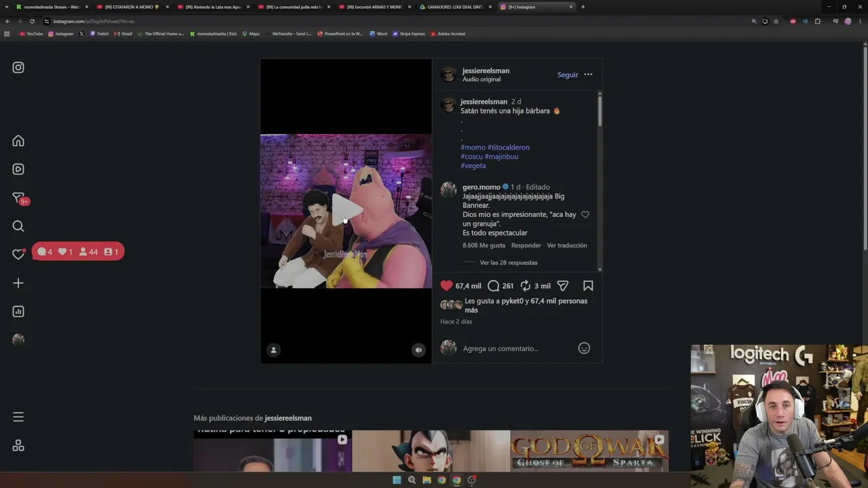This screenshot has height=488, width=868.
Task: Open the Notifications heart in the sidebar
Action: coord(18,254)
